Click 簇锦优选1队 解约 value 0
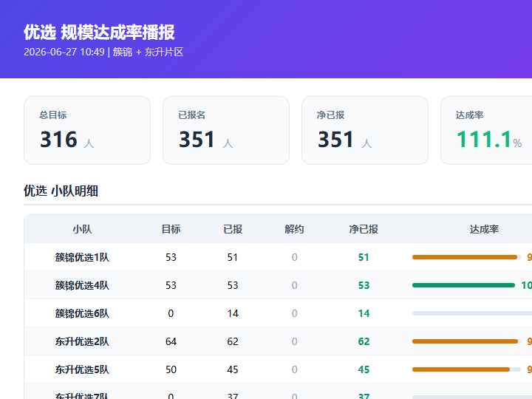The image size is (532, 399). click(x=295, y=257)
